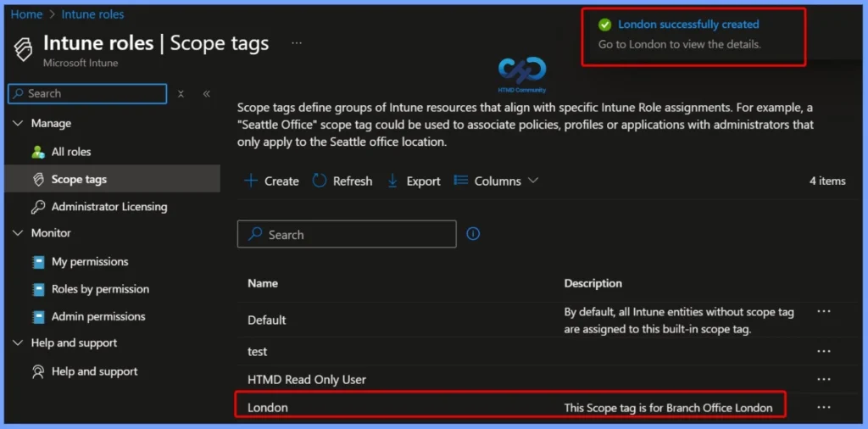Collapse the Monitor section
The height and width of the screenshot is (429, 868).
(x=19, y=233)
